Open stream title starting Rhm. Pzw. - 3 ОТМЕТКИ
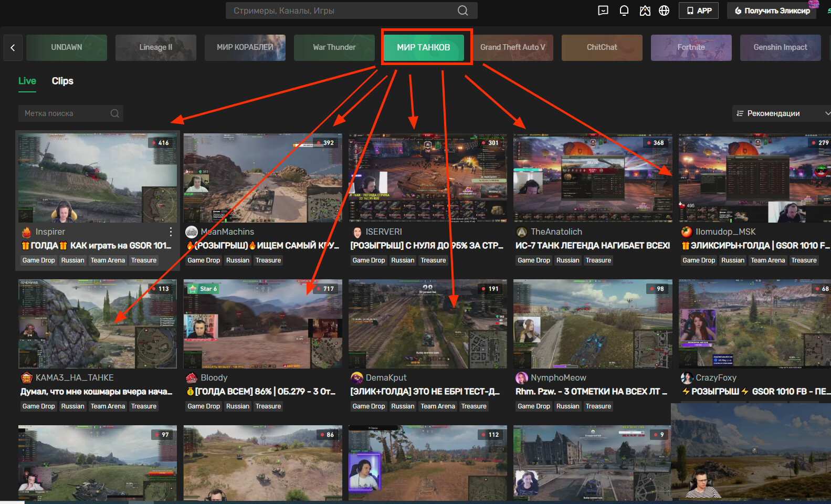This screenshot has height=504, width=831. tap(591, 392)
